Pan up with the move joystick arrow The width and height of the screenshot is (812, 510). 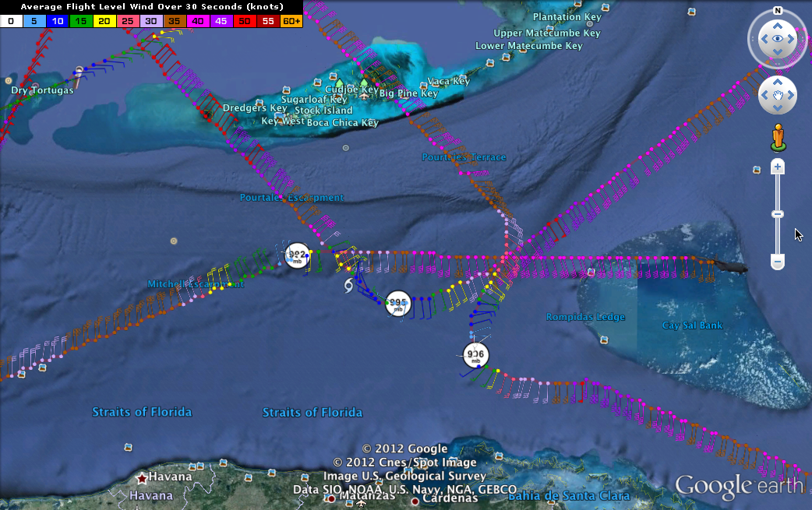pos(777,83)
